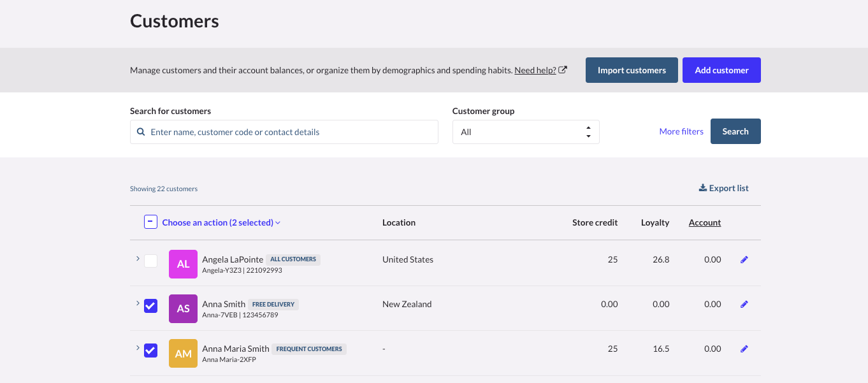Click the AS avatar for Anna Smith

click(183, 308)
